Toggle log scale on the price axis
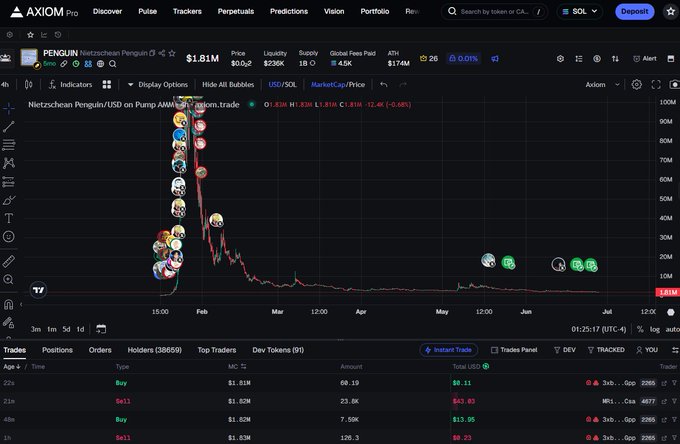The height and width of the screenshot is (444, 680). (654, 329)
